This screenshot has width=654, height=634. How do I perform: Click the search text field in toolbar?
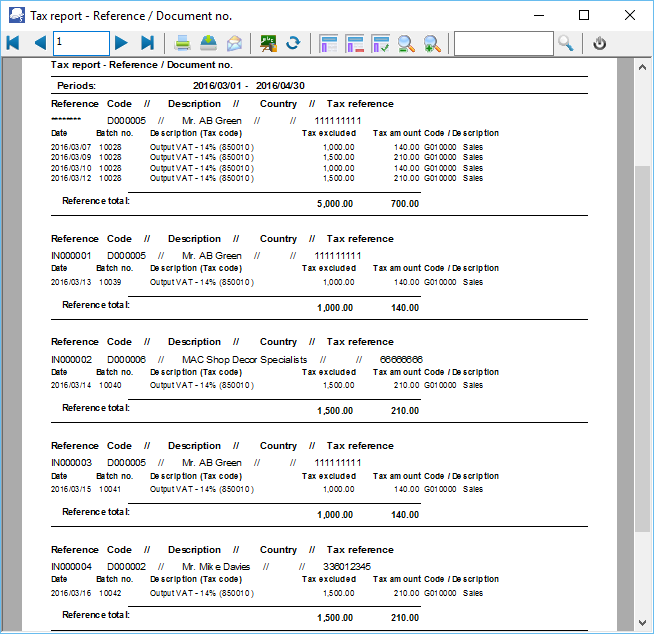tap(502, 43)
